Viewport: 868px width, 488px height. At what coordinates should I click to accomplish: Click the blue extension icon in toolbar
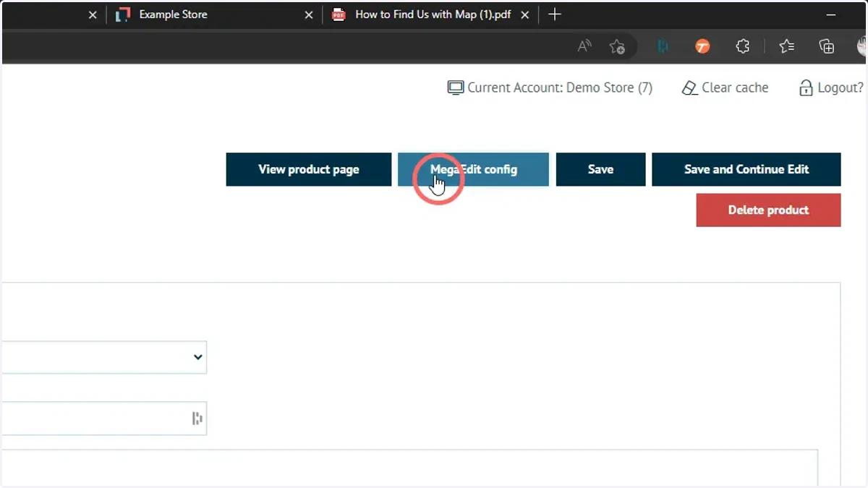(x=663, y=46)
